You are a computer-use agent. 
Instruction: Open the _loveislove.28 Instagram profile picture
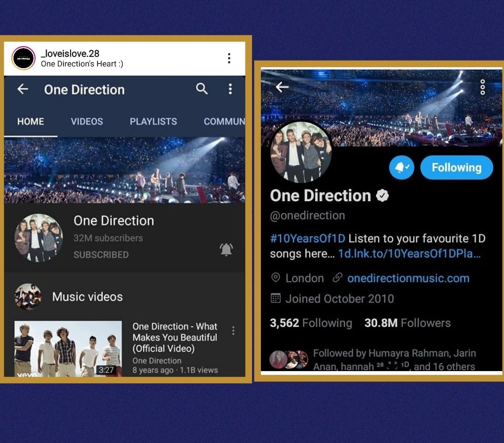tap(23, 58)
